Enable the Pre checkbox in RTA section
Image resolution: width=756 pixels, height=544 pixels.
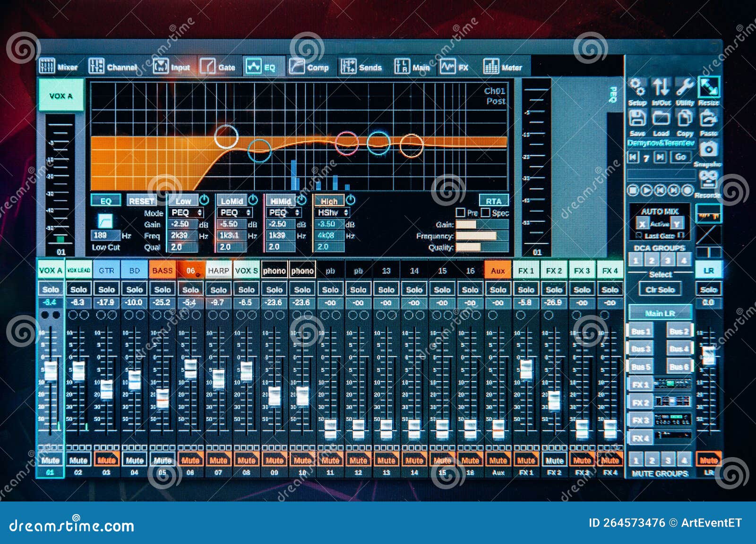point(461,213)
